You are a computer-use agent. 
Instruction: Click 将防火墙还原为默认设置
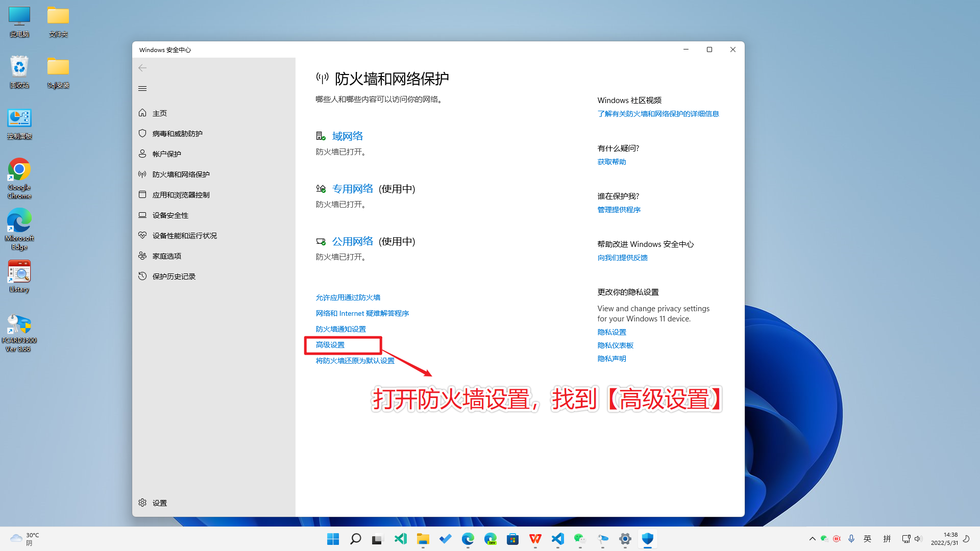pos(355,361)
